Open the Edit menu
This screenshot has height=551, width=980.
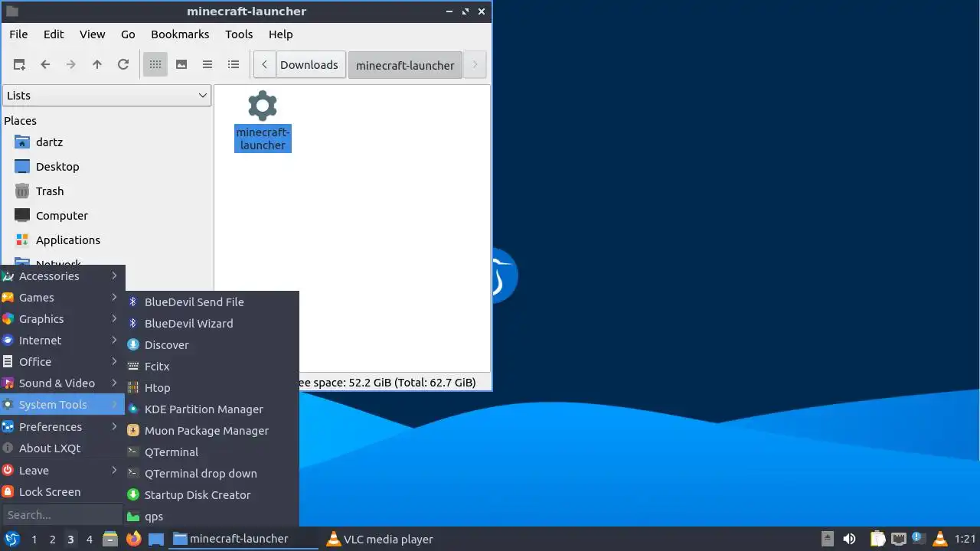(x=54, y=34)
